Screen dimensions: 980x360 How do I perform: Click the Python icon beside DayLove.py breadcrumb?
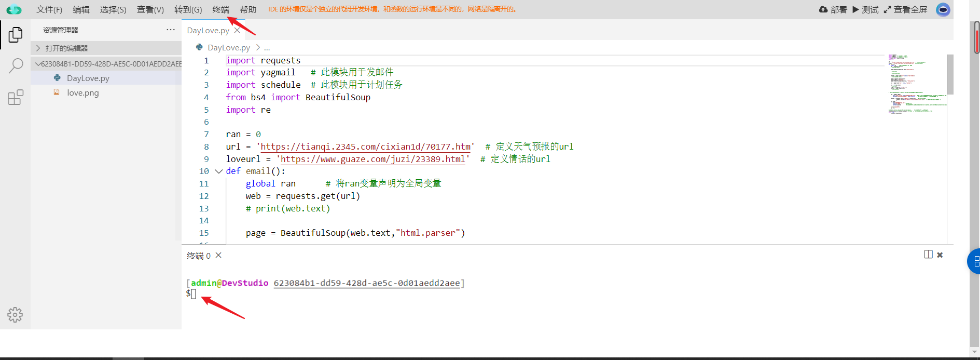199,47
